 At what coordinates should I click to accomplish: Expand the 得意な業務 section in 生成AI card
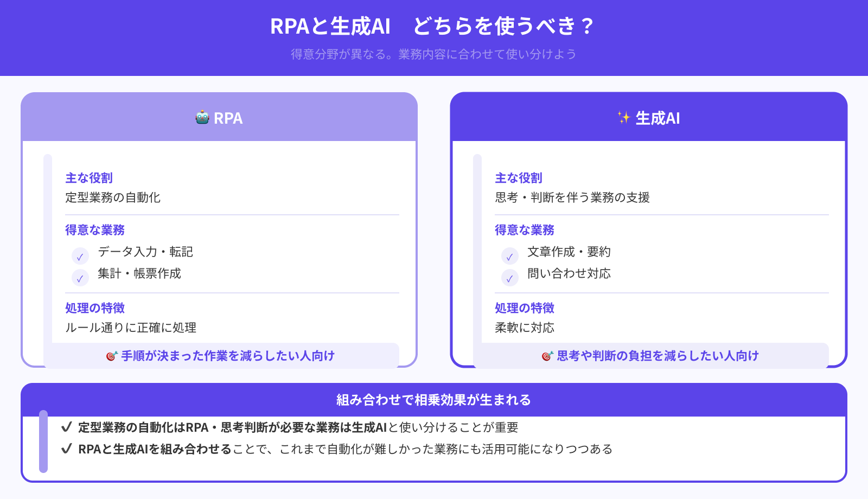[x=524, y=230]
